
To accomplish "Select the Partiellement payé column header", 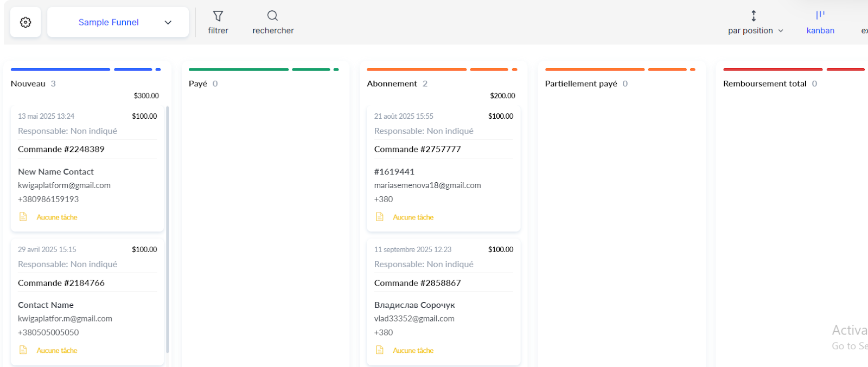I will click(x=581, y=83).
